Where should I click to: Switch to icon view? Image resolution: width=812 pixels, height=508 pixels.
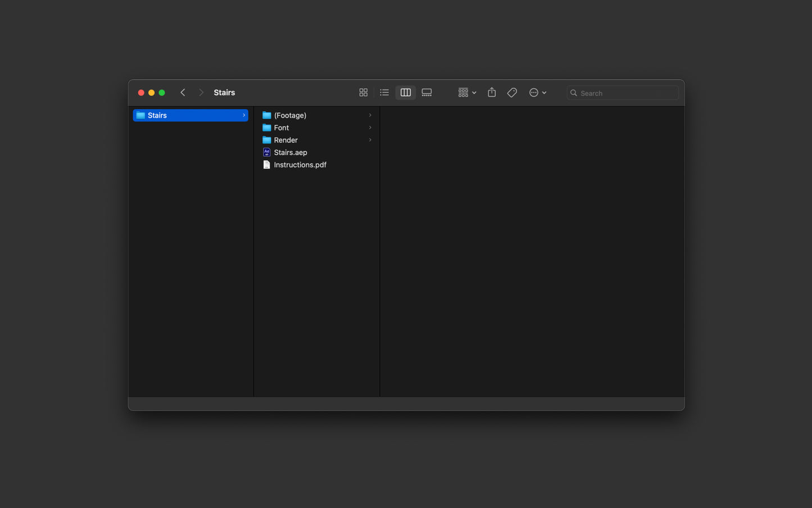click(x=364, y=93)
